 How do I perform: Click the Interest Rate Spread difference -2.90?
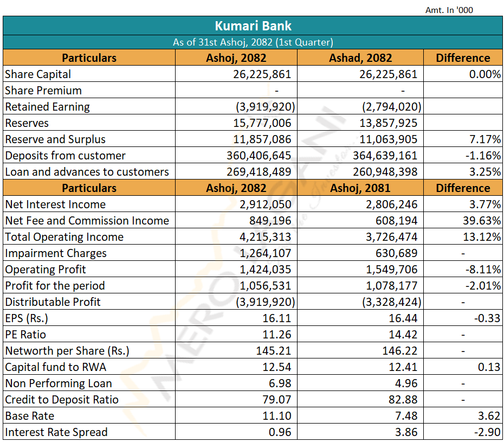487,432
